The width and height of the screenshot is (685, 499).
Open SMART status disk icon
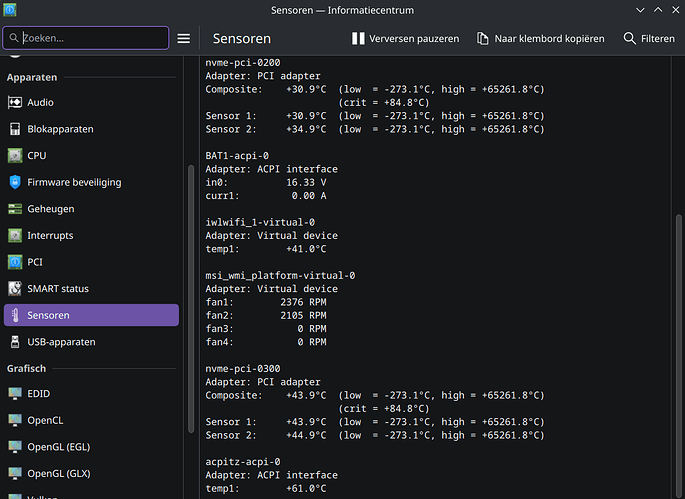coord(15,289)
